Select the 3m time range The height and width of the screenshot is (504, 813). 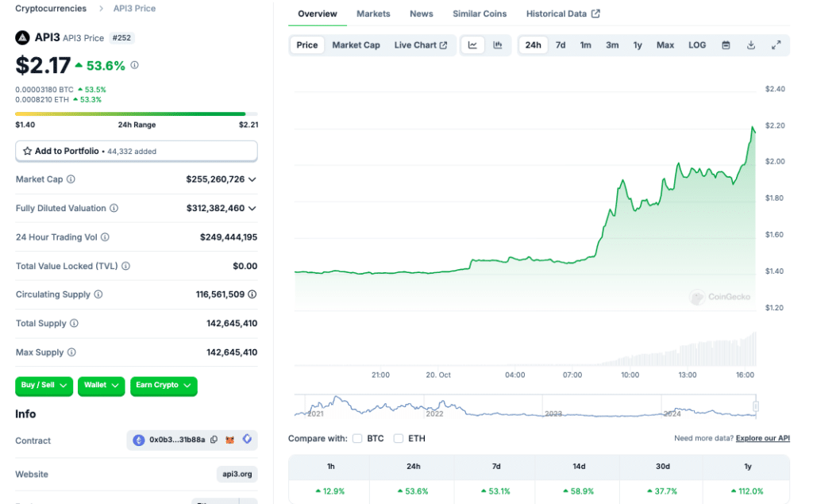(612, 45)
